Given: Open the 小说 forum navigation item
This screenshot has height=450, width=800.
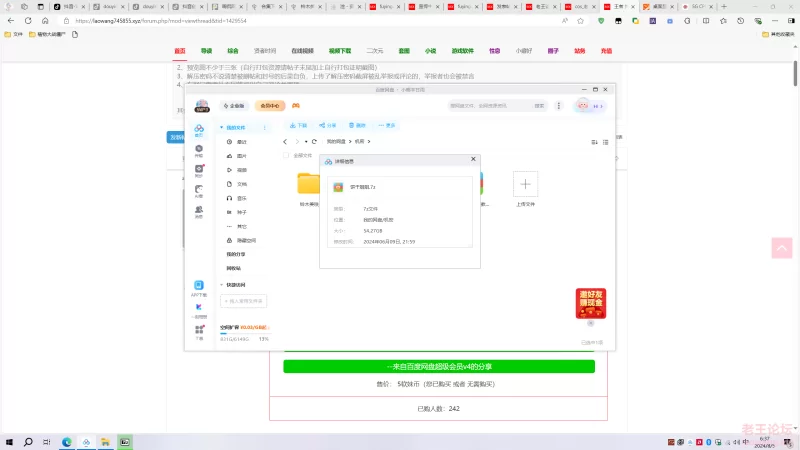Looking at the screenshot, I should 430,51.
